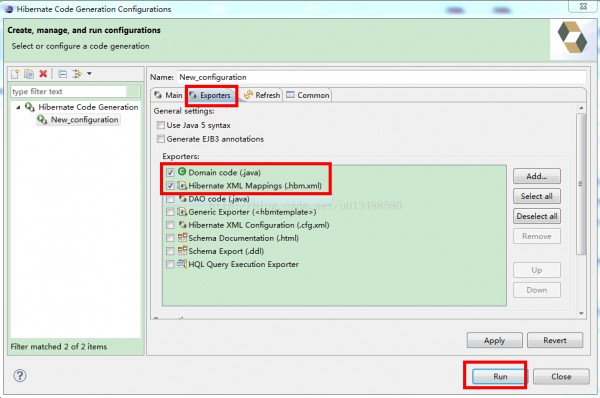Switch to the Refresh tab
This screenshot has height=398, width=600.
click(x=262, y=95)
